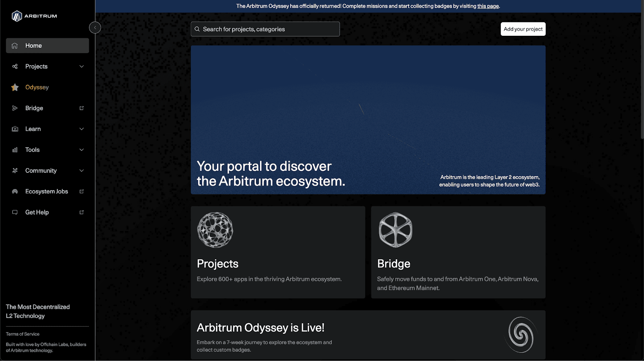Select Home in the sidebar
Viewport: 644px width, 361px height.
47,45
